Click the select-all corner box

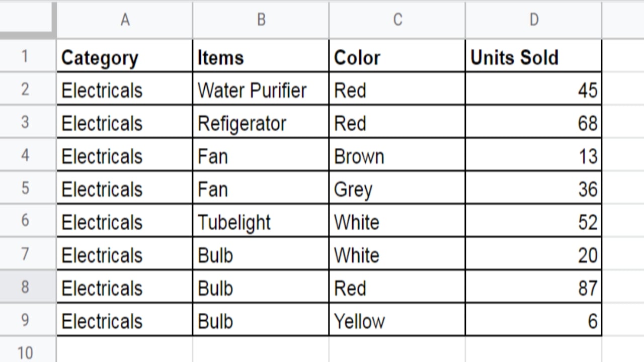coord(28,20)
